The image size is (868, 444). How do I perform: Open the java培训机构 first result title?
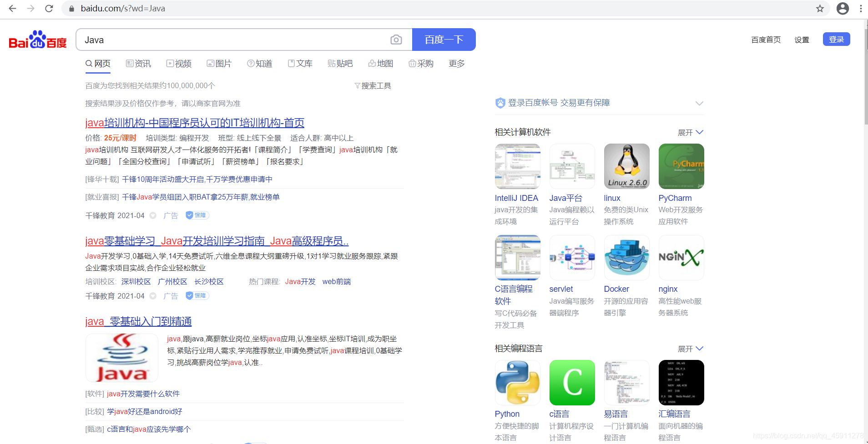pyautogui.click(x=195, y=123)
